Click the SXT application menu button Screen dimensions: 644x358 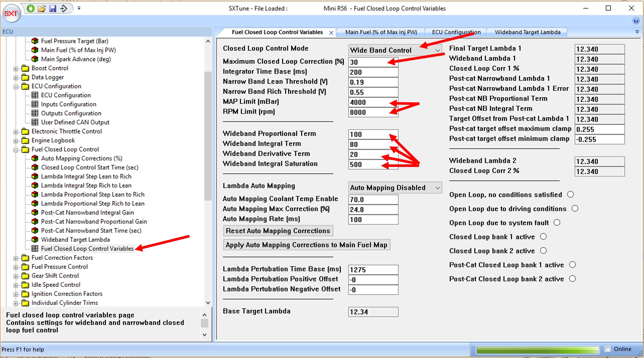tap(12, 14)
